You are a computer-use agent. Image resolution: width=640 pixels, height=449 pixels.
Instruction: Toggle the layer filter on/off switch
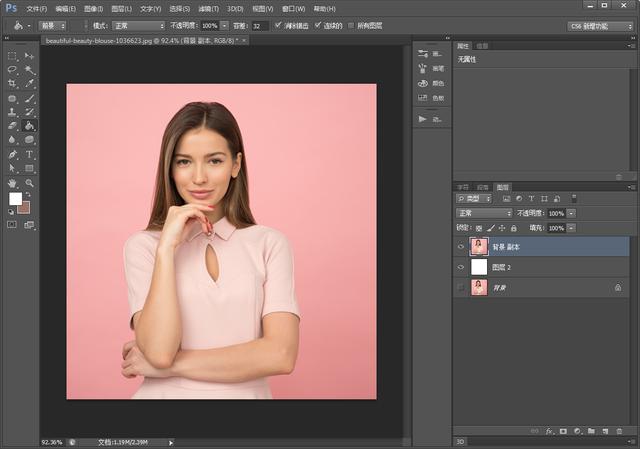point(574,199)
